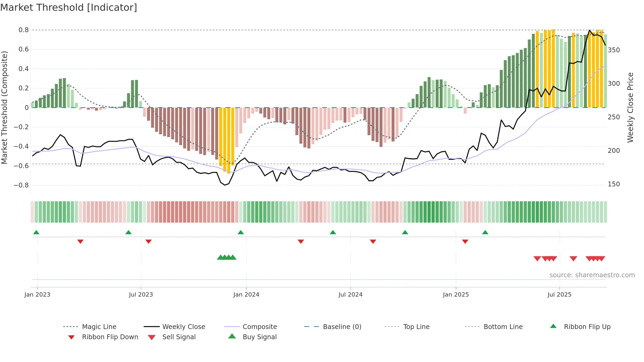Select the ribbon flip up marker just before Jul 2024
The image size is (644, 362).
point(333,232)
